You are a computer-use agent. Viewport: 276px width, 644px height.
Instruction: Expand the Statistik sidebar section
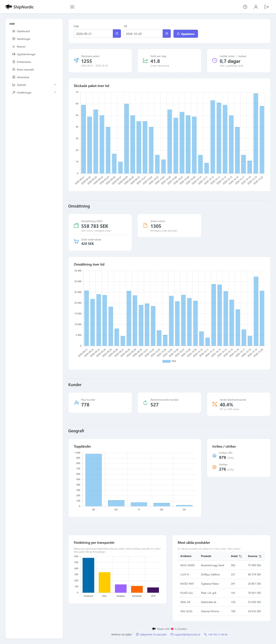pyautogui.click(x=34, y=85)
